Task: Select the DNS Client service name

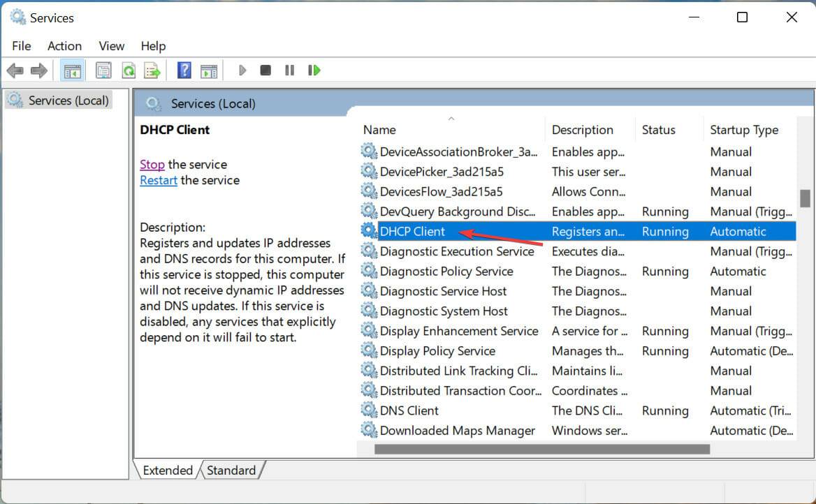Action: [409, 411]
